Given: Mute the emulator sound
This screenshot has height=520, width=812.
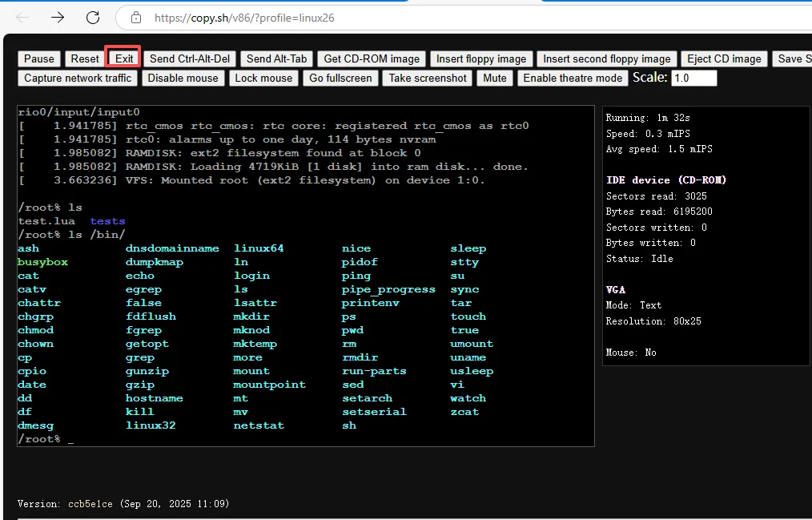Looking at the screenshot, I should click(495, 79).
